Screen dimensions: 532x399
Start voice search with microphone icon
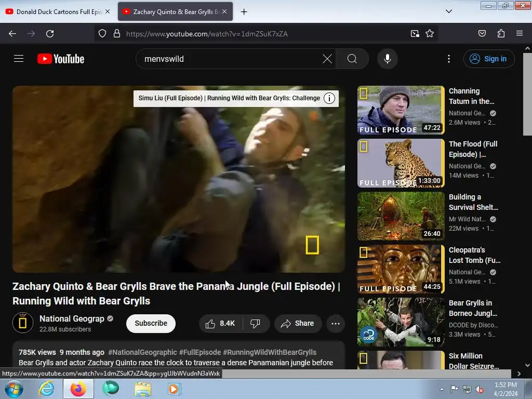point(388,59)
